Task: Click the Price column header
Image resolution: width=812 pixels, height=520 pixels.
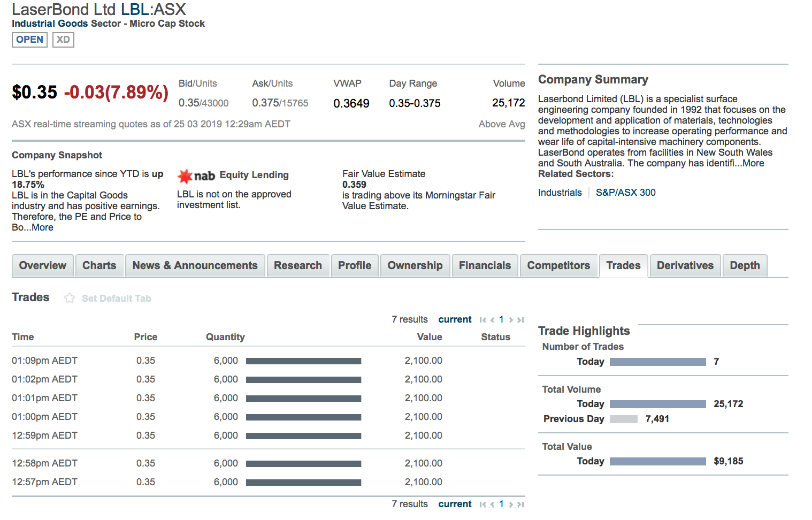Action: (145, 337)
